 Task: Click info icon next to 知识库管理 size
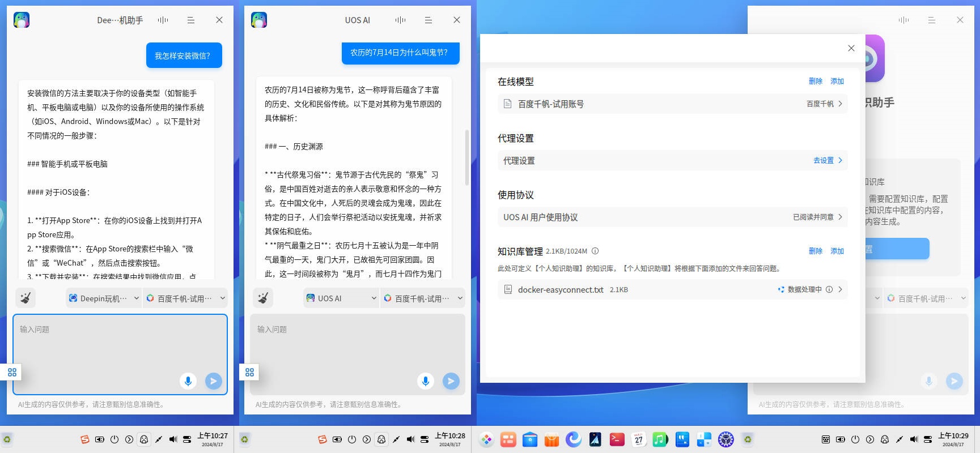coord(595,251)
